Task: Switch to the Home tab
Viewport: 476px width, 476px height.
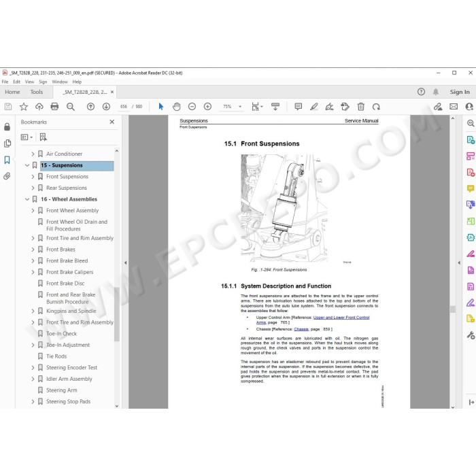Action: coord(12,92)
